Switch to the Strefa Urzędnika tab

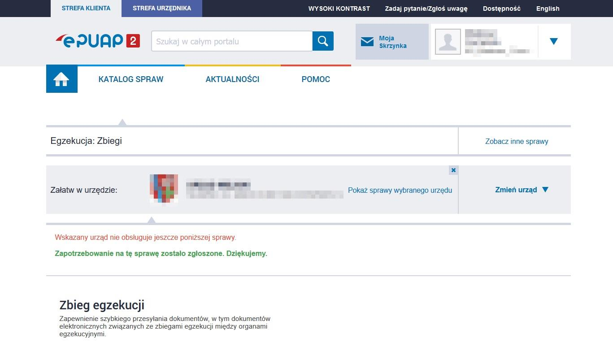click(162, 9)
